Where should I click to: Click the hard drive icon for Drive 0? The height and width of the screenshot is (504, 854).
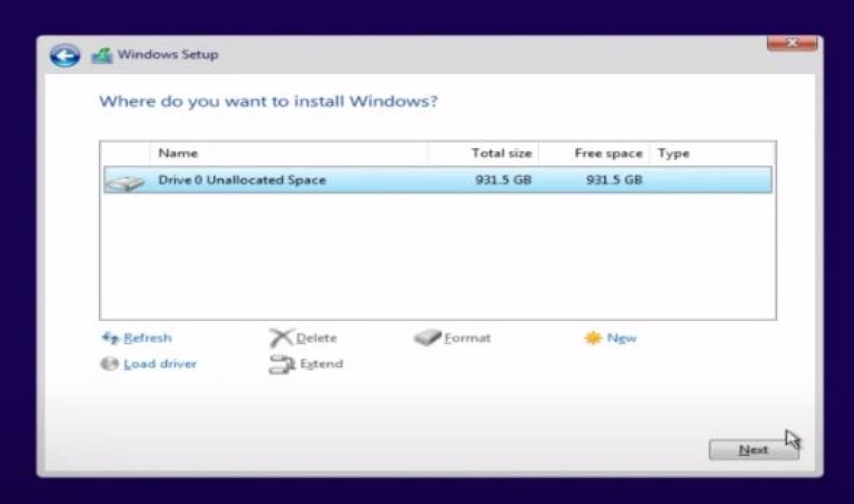pyautogui.click(x=125, y=182)
